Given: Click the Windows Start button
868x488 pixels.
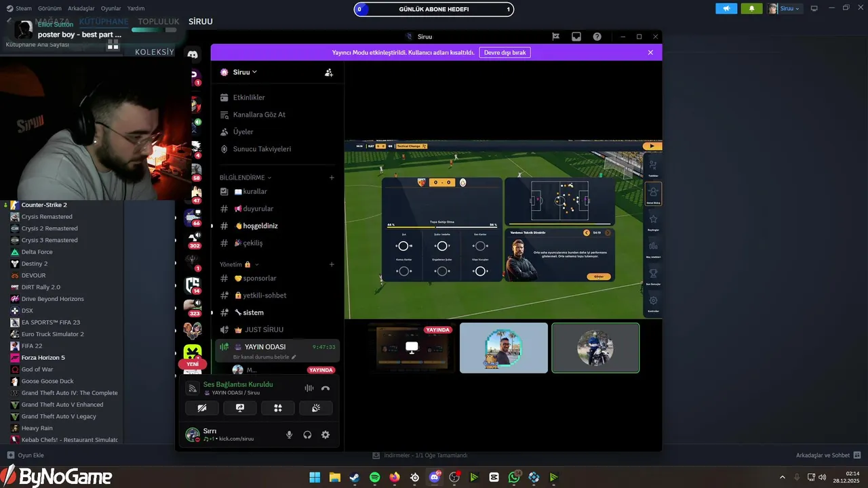Looking at the screenshot, I should click(x=315, y=477).
